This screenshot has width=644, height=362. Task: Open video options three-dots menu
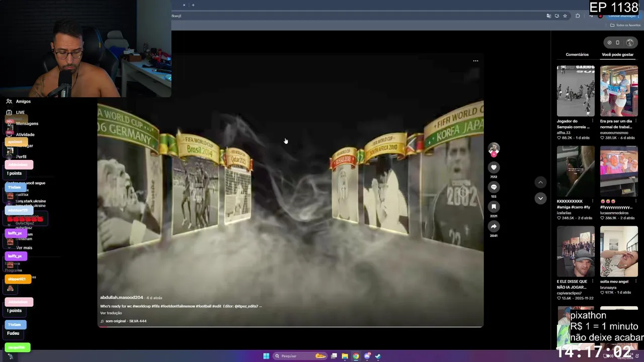(x=475, y=61)
